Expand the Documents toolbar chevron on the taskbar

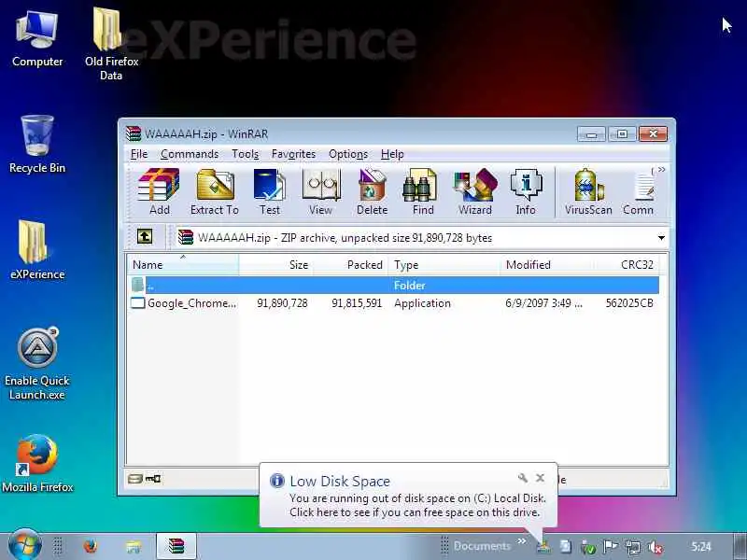(x=522, y=541)
